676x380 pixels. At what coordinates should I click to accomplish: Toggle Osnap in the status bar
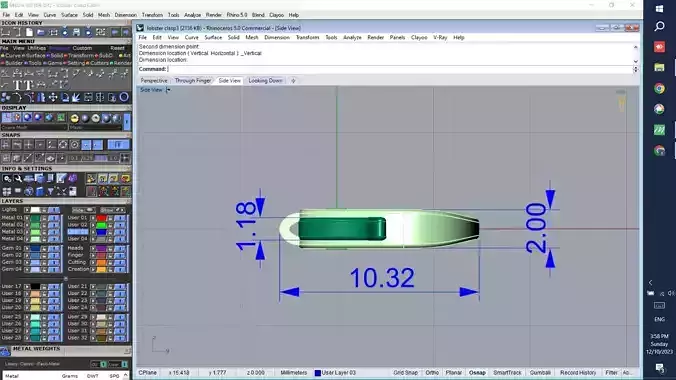coord(477,373)
